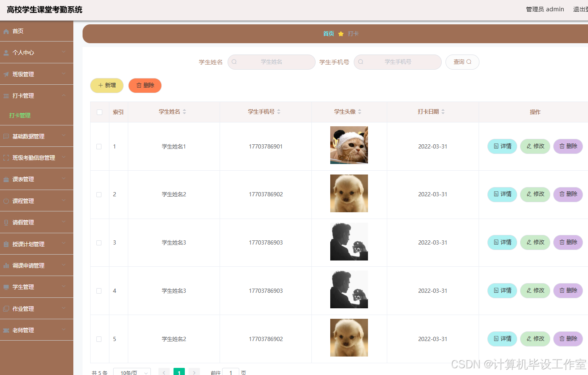Viewport: 588px width, 375px height.
Task: Select the 打卡管理 submenu item
Action: [x=36, y=115]
